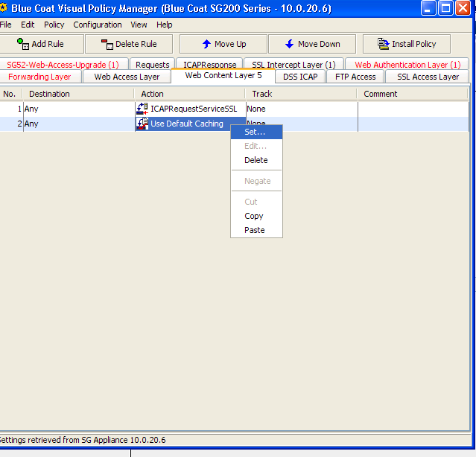Click the status bar settings retrieved message
The height and width of the screenshot is (457, 476).
pyautogui.click(x=83, y=440)
